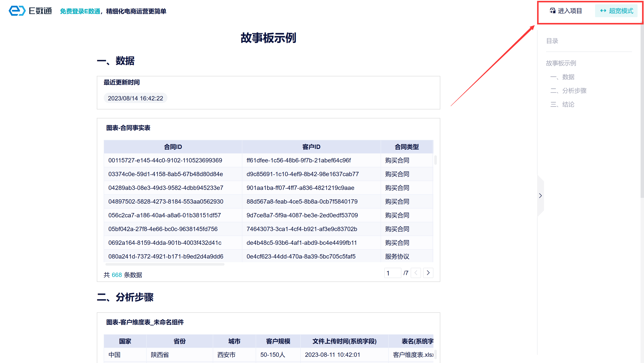
Task: Click the previous page arrow
Action: click(x=416, y=273)
